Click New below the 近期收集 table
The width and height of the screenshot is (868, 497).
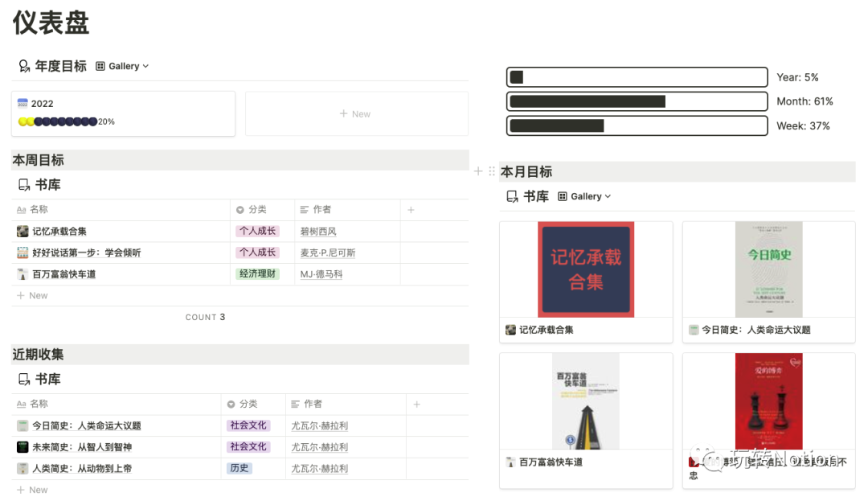click(x=32, y=489)
